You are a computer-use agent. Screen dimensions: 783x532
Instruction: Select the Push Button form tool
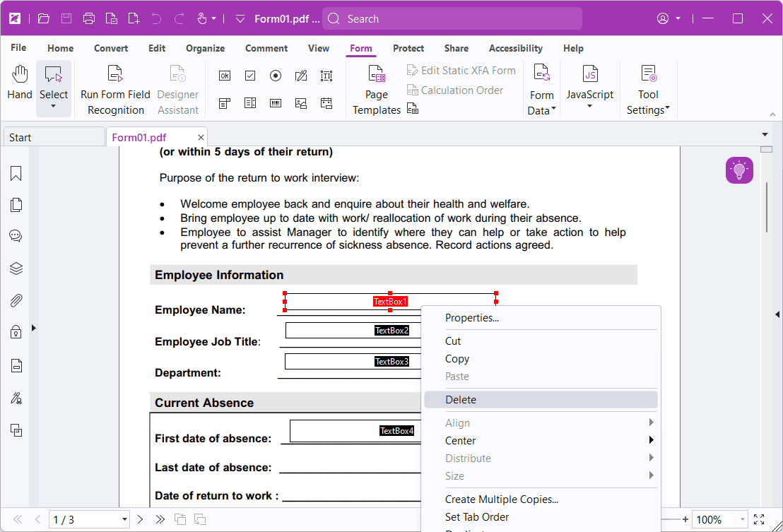point(224,75)
